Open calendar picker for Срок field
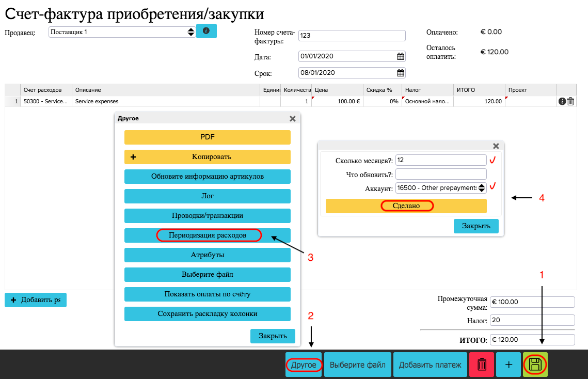 [400, 73]
